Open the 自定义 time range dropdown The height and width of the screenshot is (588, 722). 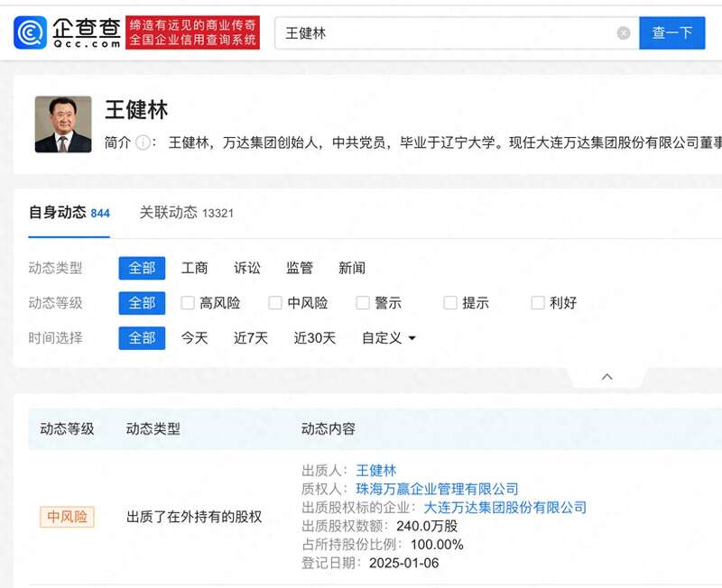pos(389,338)
